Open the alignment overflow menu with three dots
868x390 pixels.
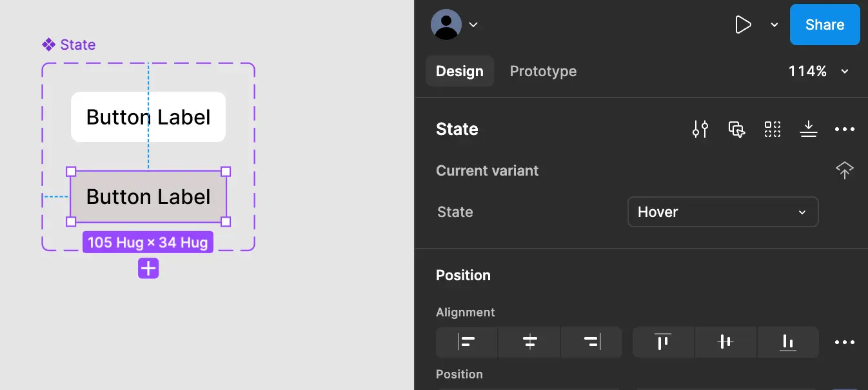845,342
